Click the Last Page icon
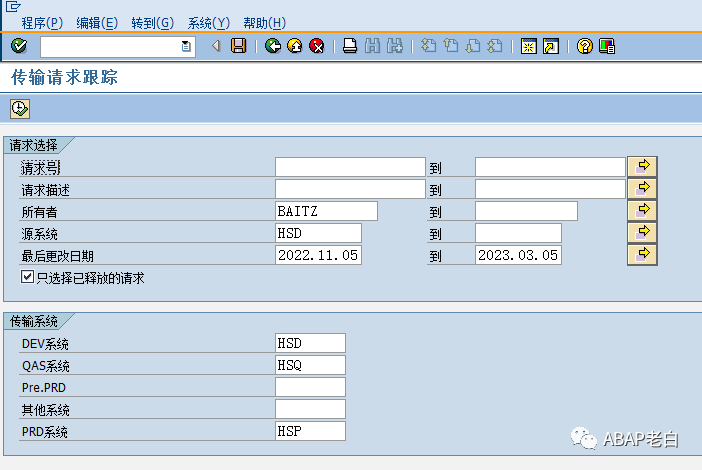The image size is (702, 470). click(495, 46)
